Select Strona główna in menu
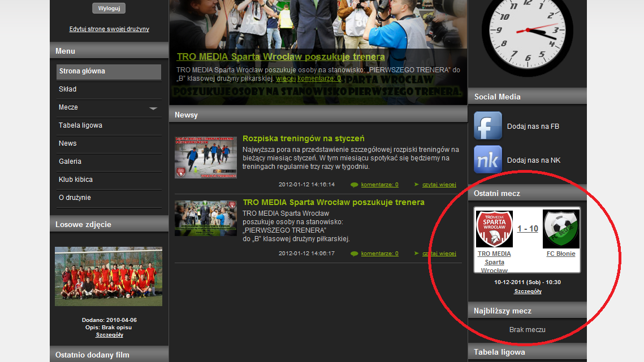 coord(109,71)
